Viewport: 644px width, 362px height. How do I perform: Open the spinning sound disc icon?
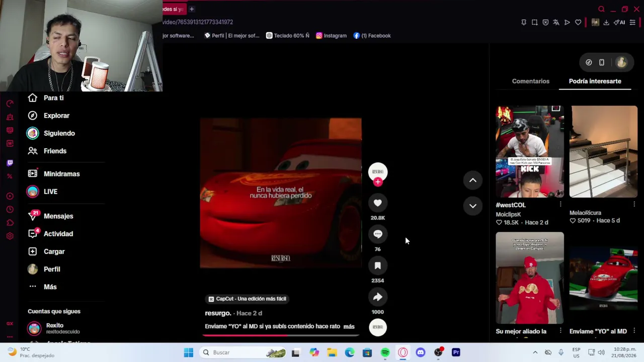378,327
